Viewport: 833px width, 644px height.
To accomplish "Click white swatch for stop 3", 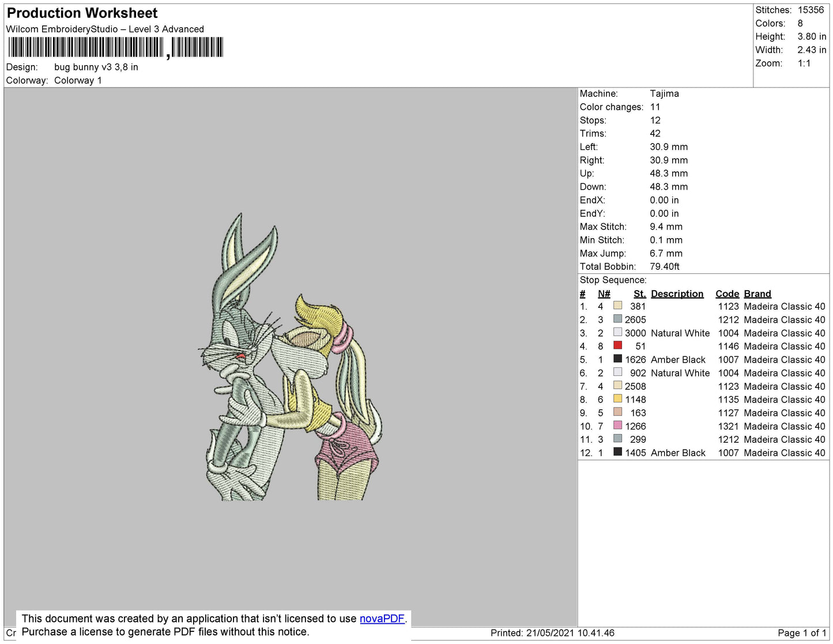I will [x=618, y=332].
